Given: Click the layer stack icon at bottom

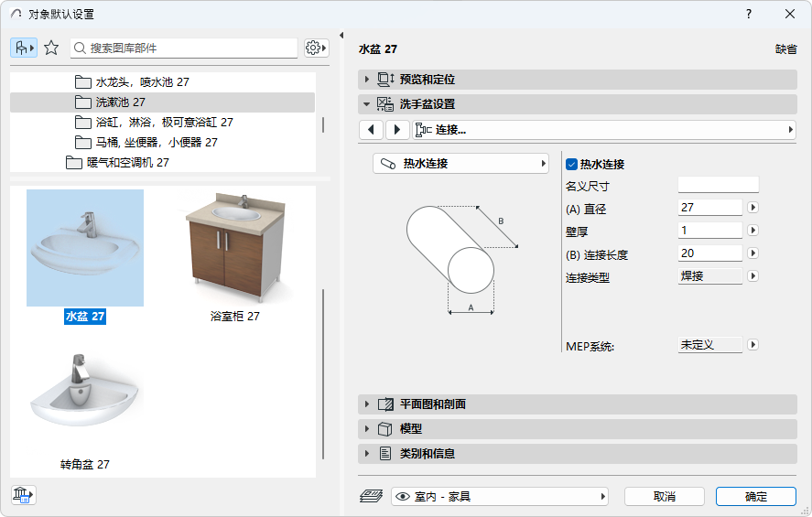Looking at the screenshot, I should [372, 496].
